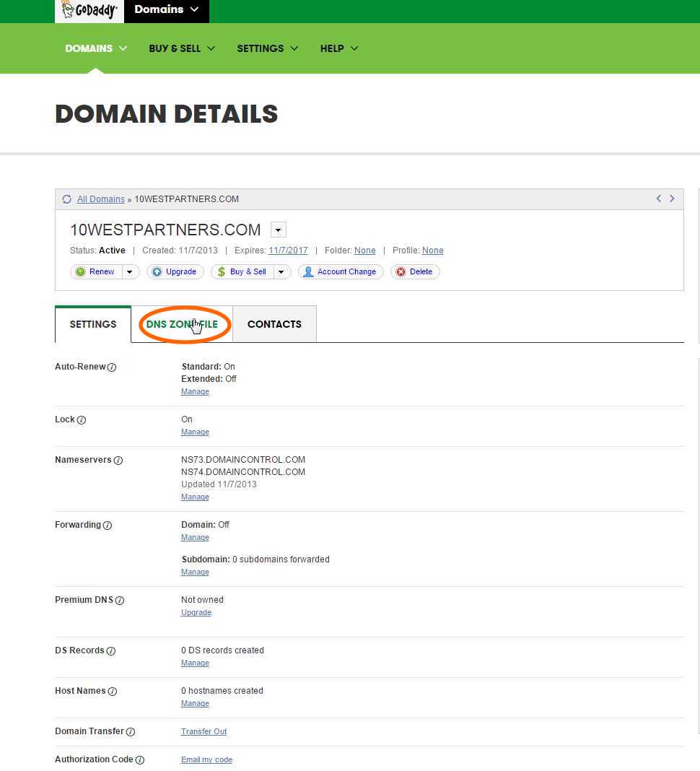700x771 pixels.
Task: Click the refresh icon beside All Domains
Action: tap(67, 199)
